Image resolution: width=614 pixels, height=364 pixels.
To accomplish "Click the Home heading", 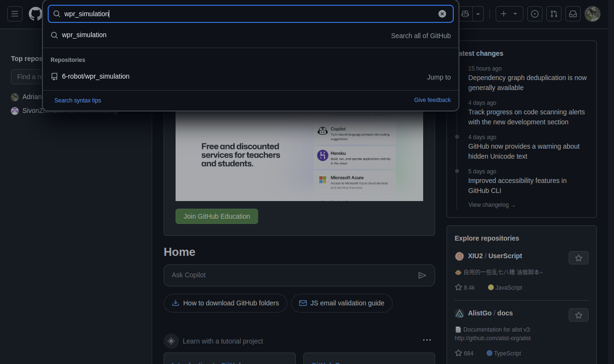I will 179,252.
